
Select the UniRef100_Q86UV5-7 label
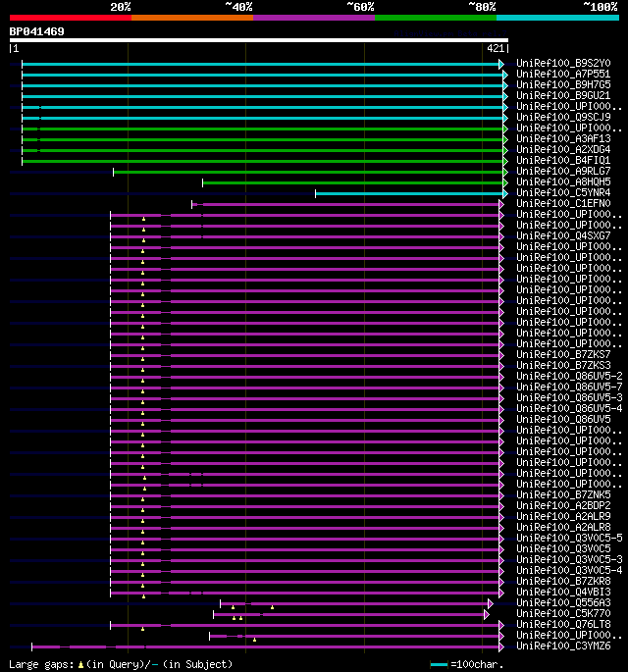(569, 387)
